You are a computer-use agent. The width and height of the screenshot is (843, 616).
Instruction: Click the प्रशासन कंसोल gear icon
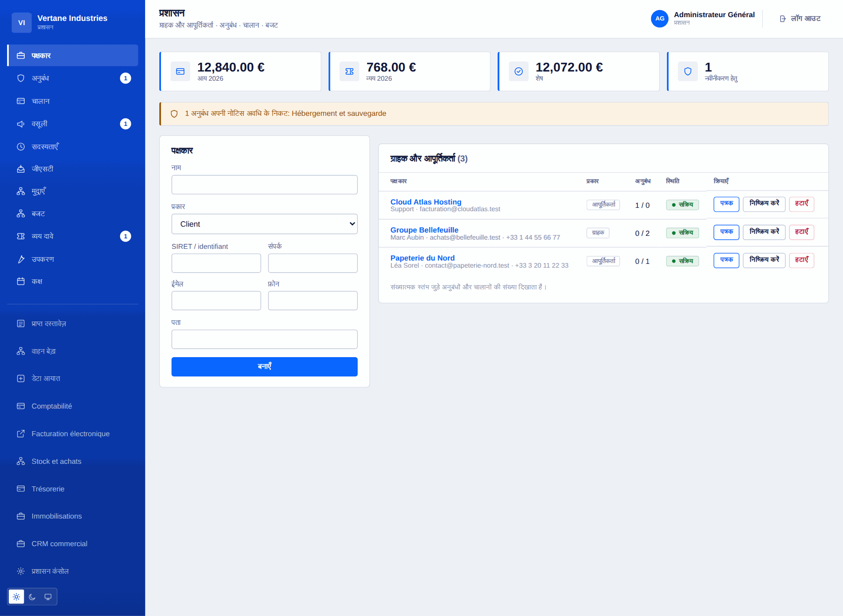20,571
